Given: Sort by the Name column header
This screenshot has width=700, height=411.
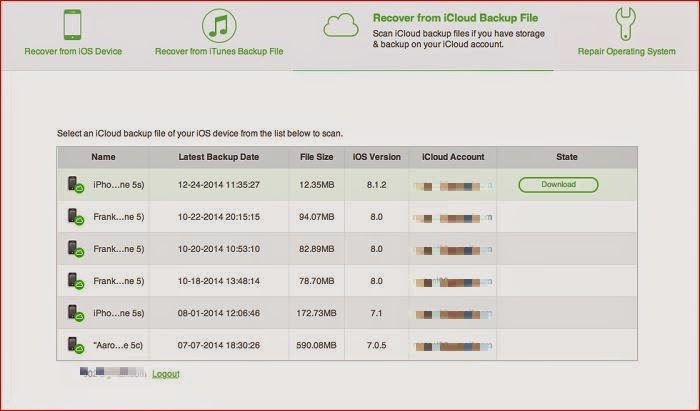Looking at the screenshot, I should (103, 157).
